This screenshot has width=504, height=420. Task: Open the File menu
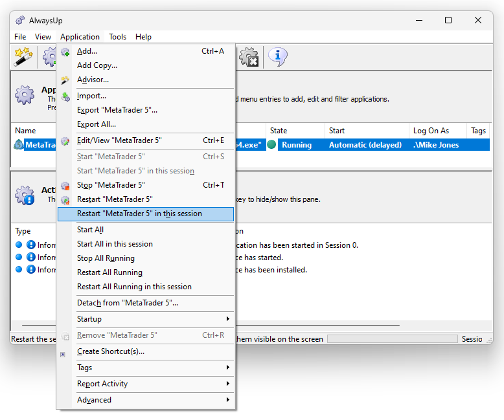click(x=20, y=37)
